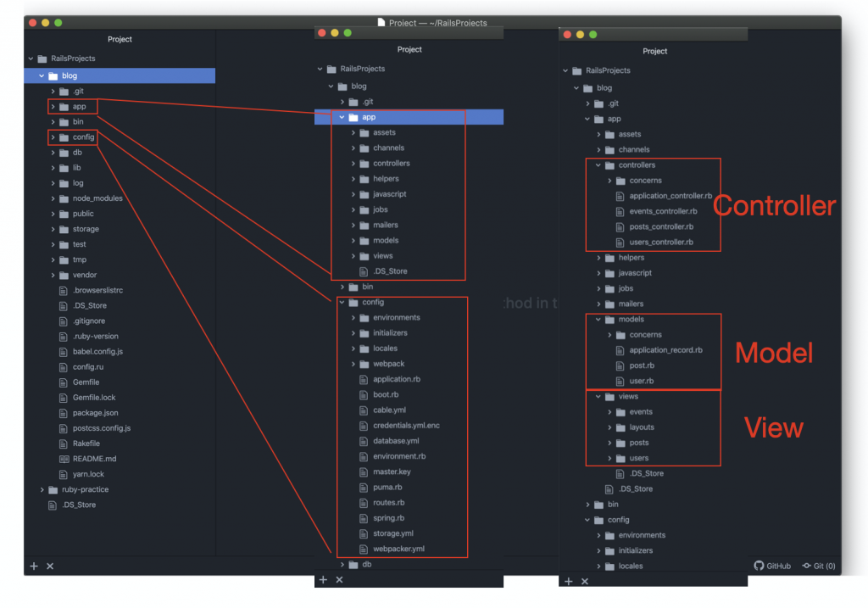
Task: Click the plus icon in the left window footer
Action: coord(34,566)
